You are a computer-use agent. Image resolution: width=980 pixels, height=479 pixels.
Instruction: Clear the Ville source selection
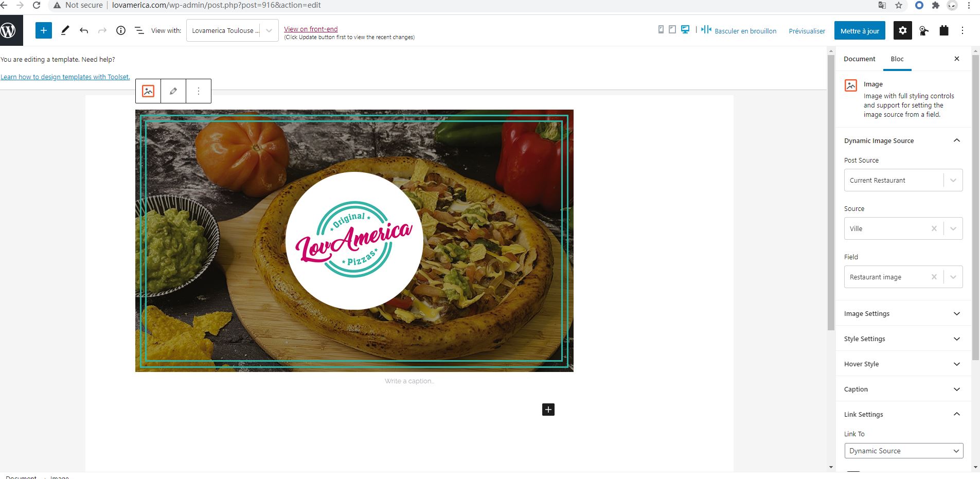934,228
